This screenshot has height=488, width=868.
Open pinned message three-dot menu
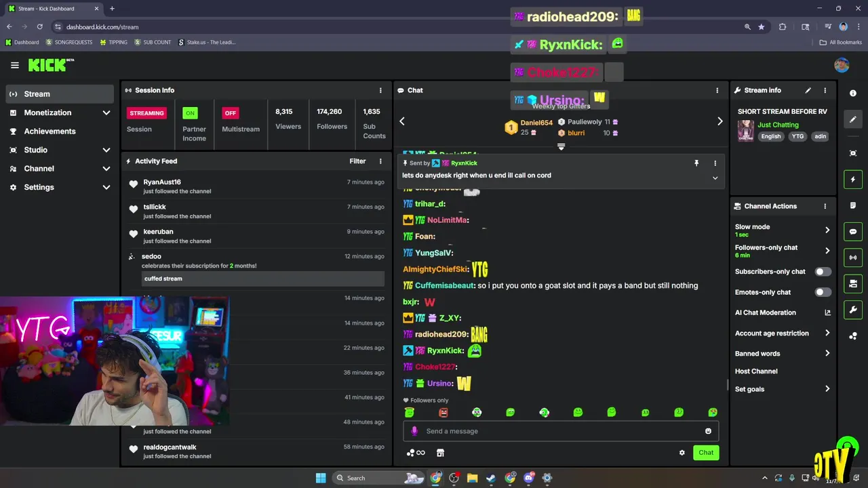715,163
